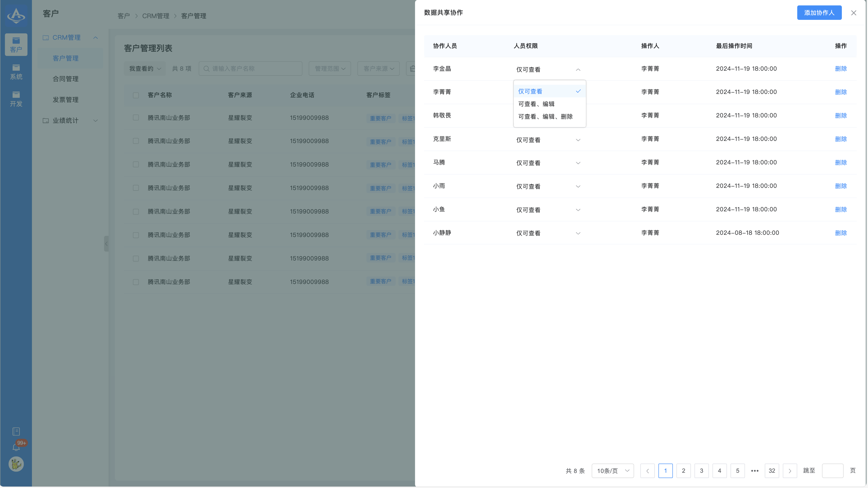Click the notification bell icon
Viewport: 868px width, 488px height.
pyautogui.click(x=16, y=447)
